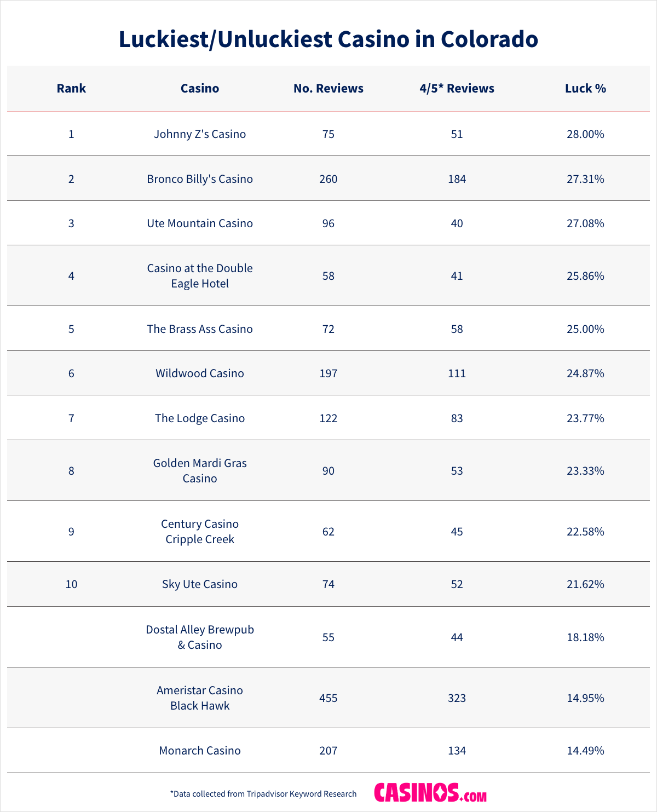Click the Tripadvisor data source footnote

[x=263, y=794]
